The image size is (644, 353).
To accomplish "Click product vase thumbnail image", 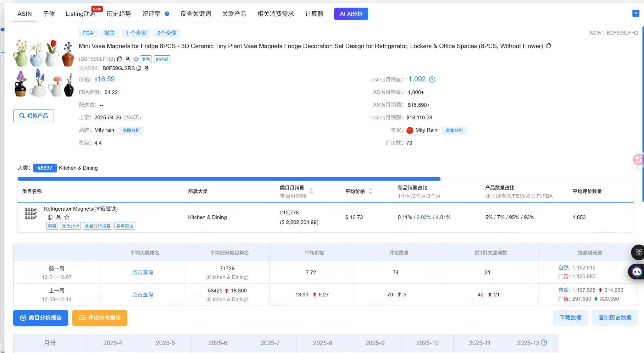I will click(44, 68).
